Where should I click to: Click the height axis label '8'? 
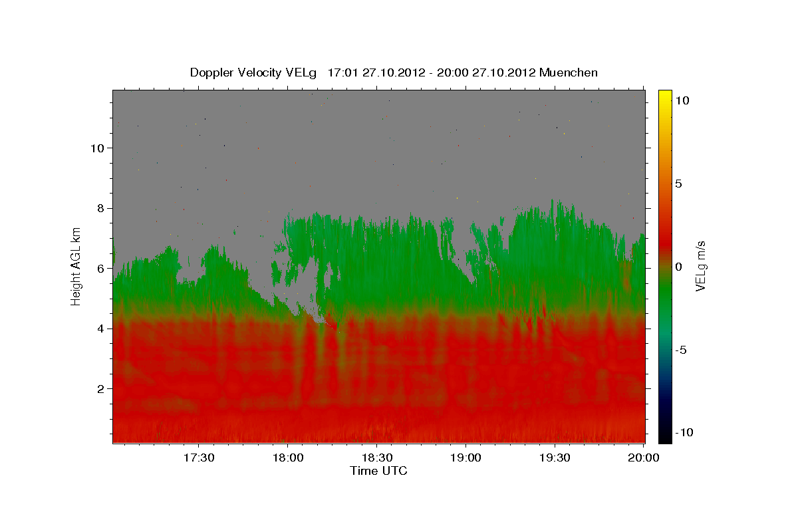(x=100, y=208)
